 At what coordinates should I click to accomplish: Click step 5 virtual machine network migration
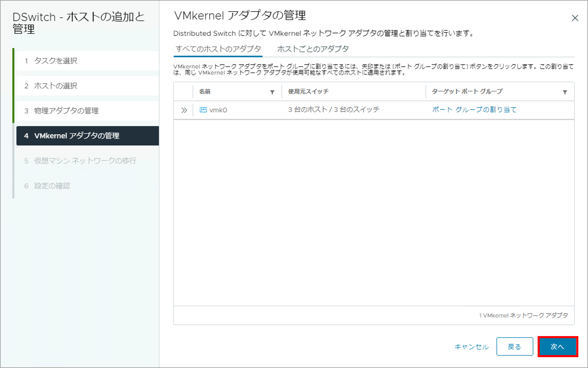coord(85,161)
